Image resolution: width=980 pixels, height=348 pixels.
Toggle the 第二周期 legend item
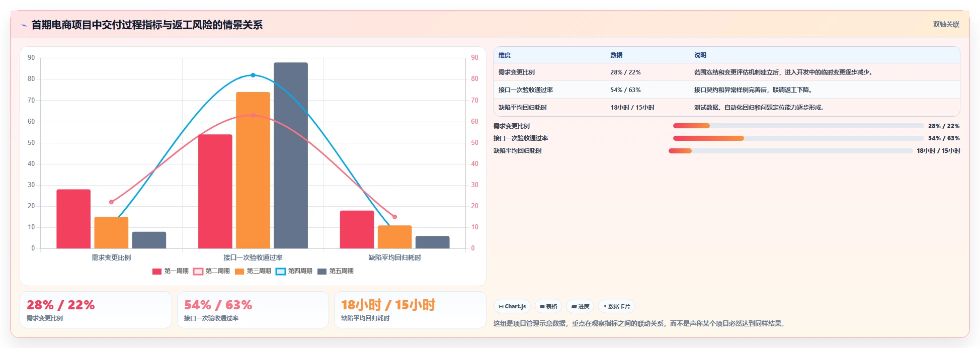click(211, 271)
